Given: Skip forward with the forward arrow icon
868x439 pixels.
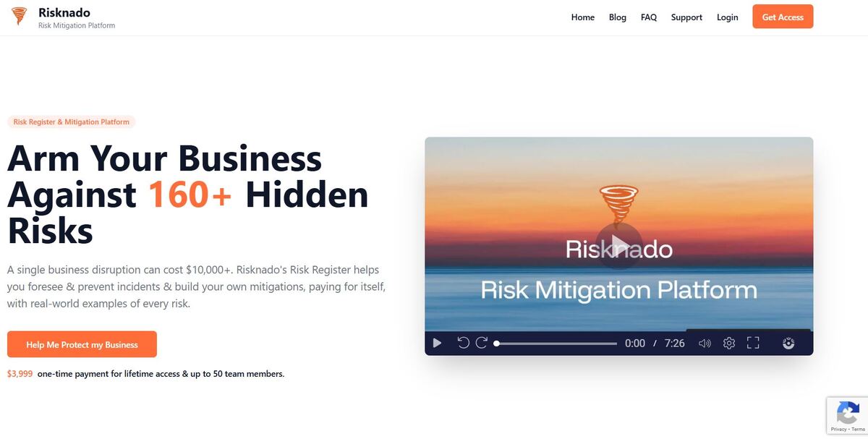Looking at the screenshot, I should [x=482, y=343].
